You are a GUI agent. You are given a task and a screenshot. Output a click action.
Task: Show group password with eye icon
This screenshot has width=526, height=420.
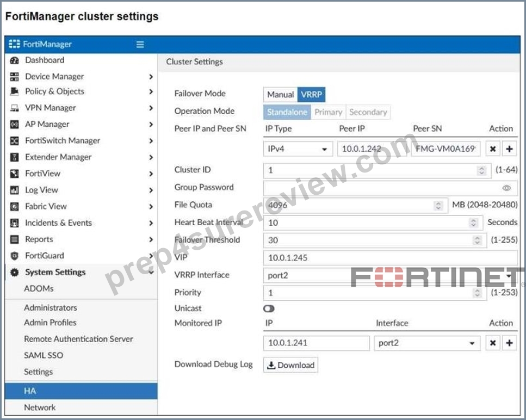(506, 188)
